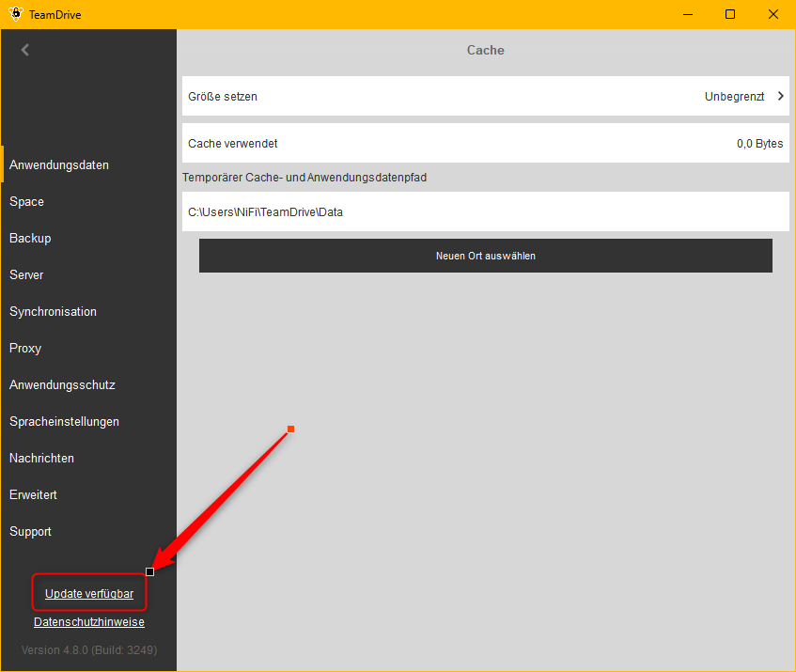
Task: Maximize the TeamDrive window
Action: pos(730,14)
